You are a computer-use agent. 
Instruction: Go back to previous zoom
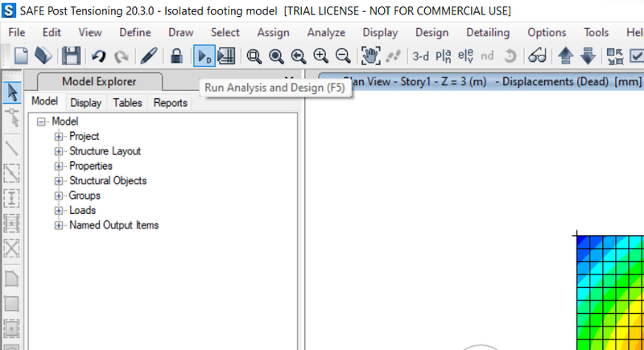298,56
